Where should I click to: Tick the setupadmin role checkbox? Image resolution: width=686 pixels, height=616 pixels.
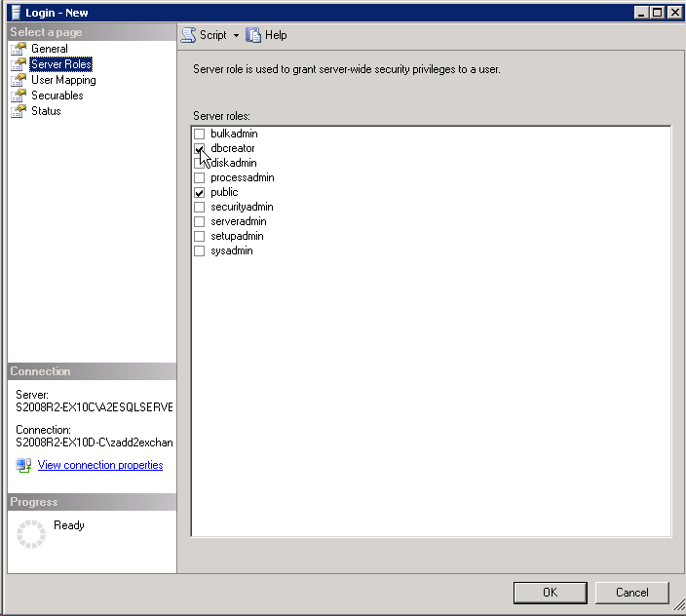[x=200, y=236]
